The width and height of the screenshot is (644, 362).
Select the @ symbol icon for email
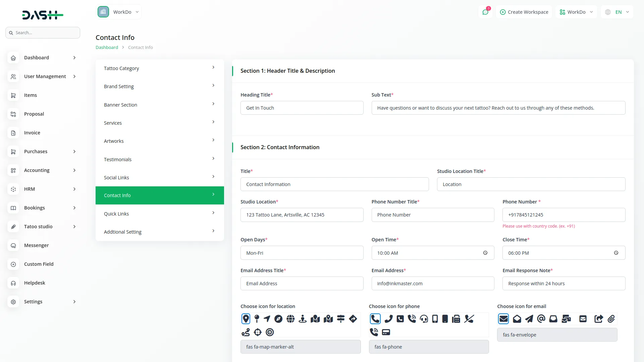pos(541,319)
